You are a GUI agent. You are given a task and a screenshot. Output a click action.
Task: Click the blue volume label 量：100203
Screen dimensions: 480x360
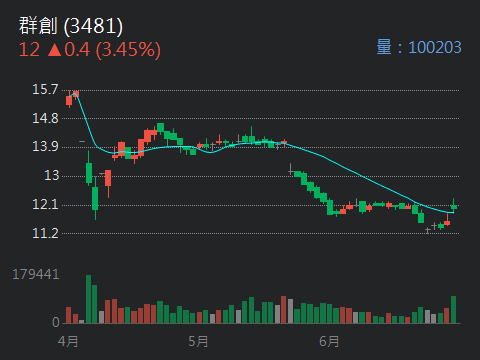coord(419,47)
